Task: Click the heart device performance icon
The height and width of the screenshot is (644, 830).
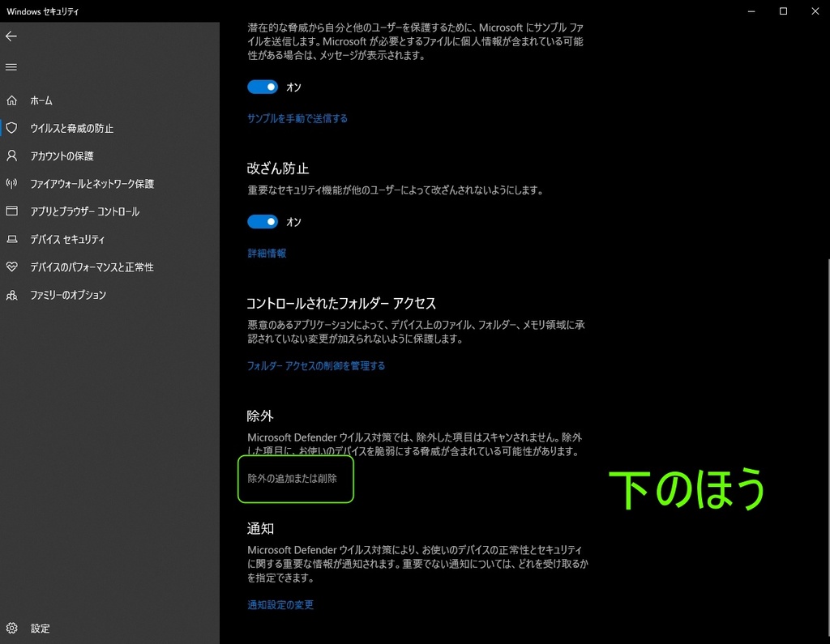Action: (11, 267)
